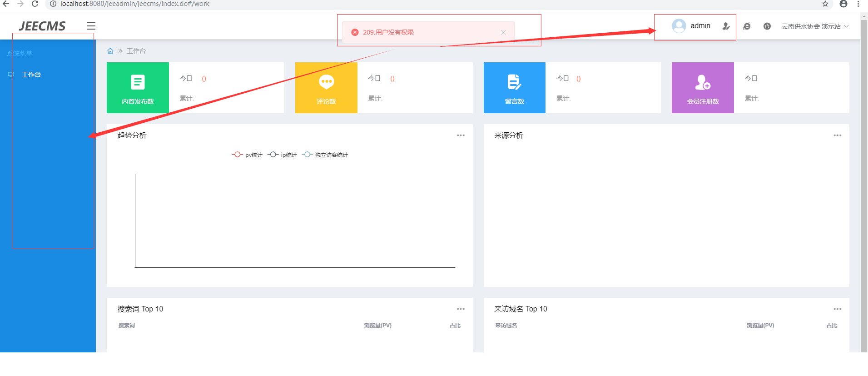Open more options for 来源分析 panel
The image size is (868, 376).
(838, 135)
